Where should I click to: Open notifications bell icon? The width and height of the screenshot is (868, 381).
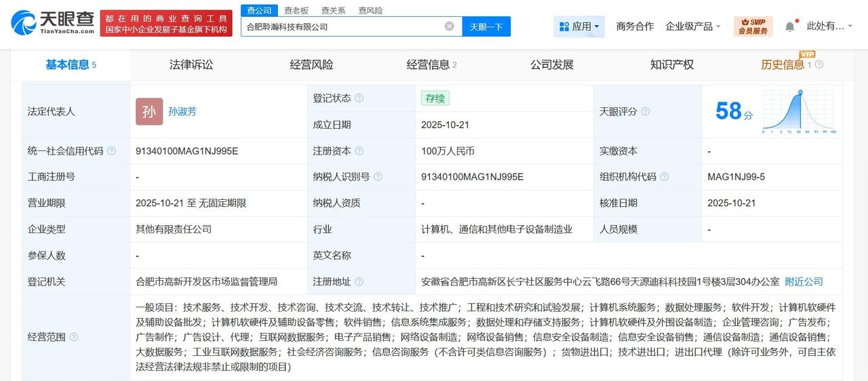coord(790,26)
